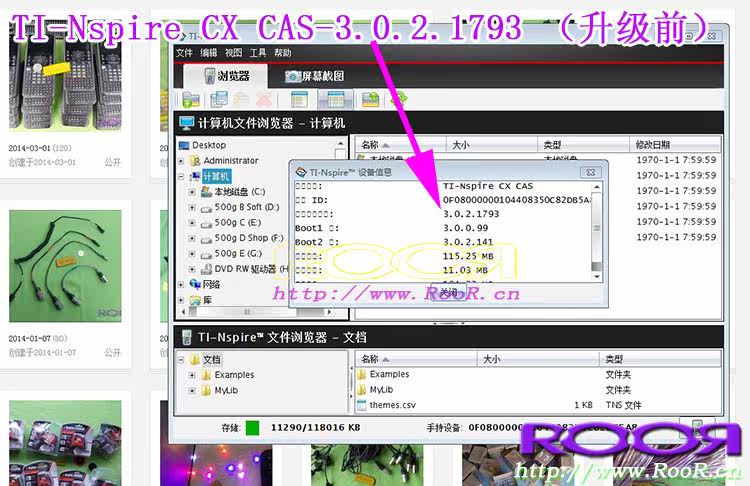Select the Examples folder row in file list
Viewport: 750px width, 486px height.
pyautogui.click(x=538, y=374)
